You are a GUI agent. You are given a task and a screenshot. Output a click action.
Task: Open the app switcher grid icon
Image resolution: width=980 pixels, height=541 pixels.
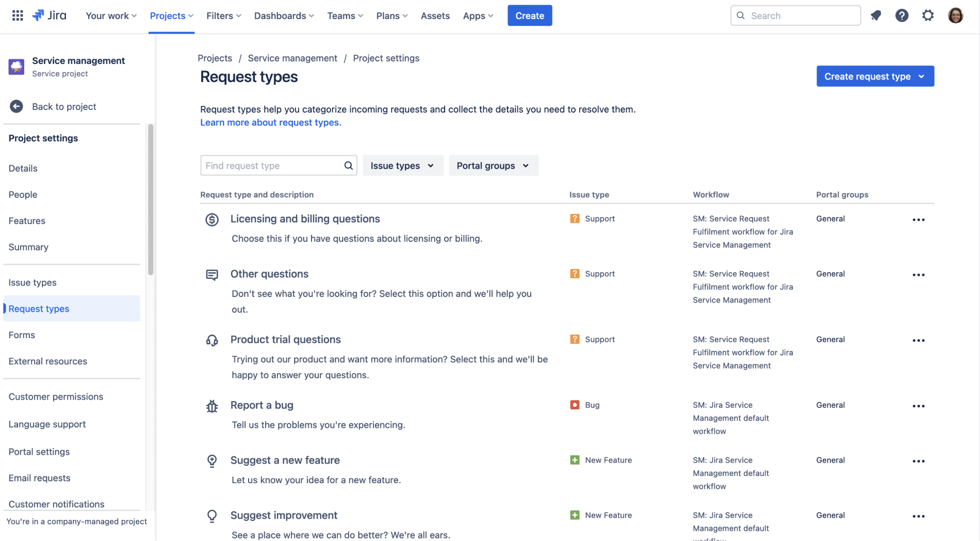[18, 15]
